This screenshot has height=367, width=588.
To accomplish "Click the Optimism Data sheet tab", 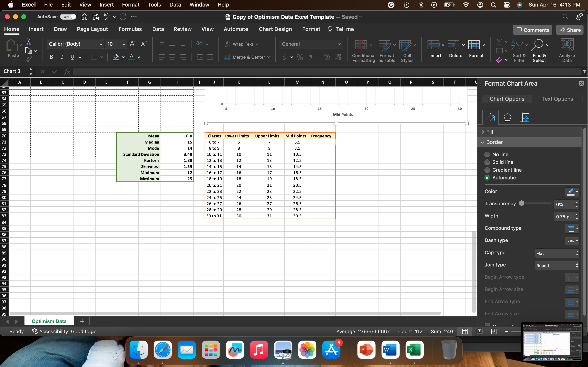I will point(49,321).
